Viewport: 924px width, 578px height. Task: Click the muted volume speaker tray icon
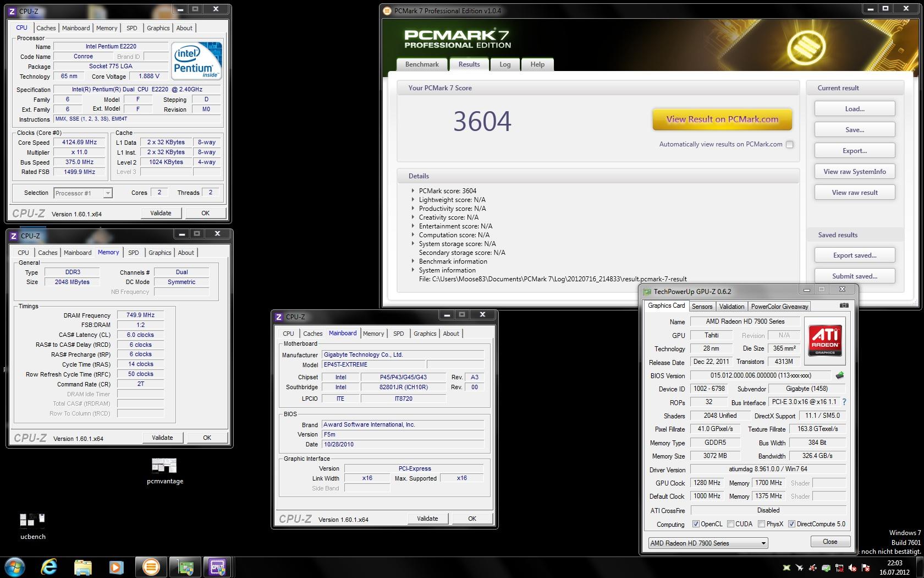(x=853, y=568)
